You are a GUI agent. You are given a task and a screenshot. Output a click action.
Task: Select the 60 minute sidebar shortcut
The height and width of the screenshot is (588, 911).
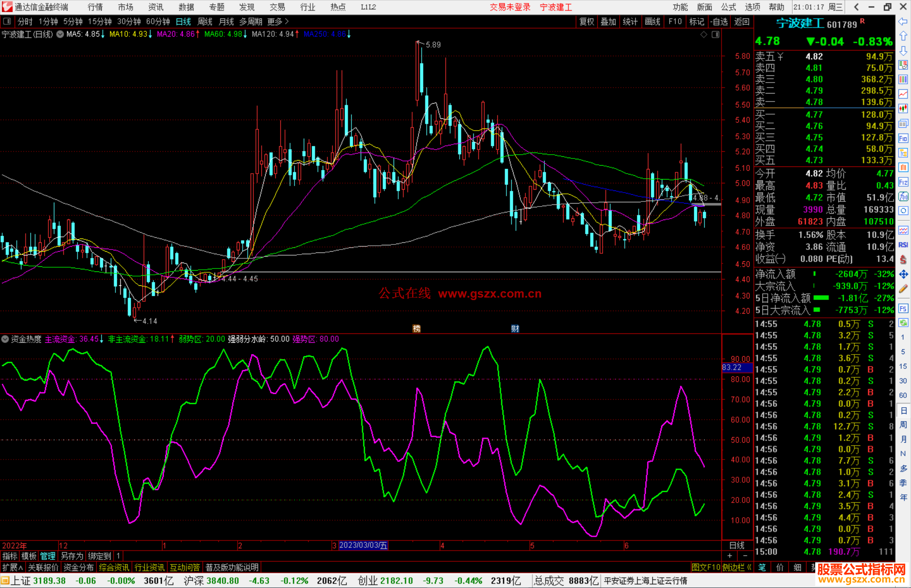[903, 395]
